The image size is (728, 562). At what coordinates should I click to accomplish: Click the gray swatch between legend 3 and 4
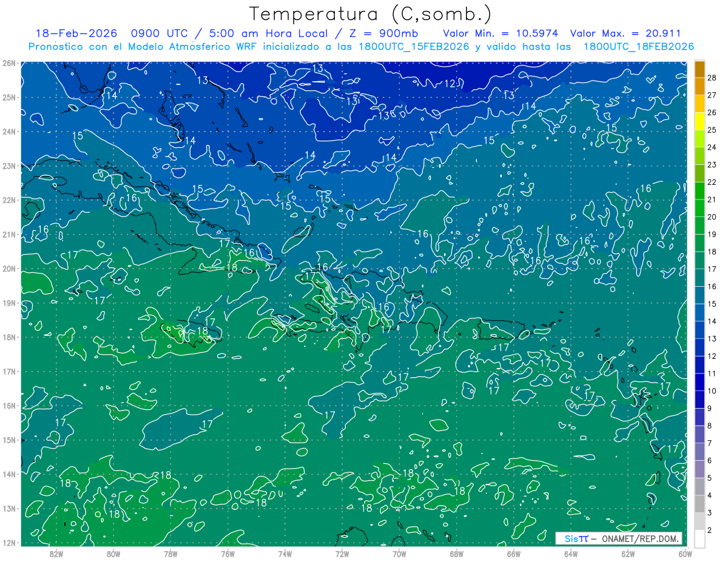point(699,504)
